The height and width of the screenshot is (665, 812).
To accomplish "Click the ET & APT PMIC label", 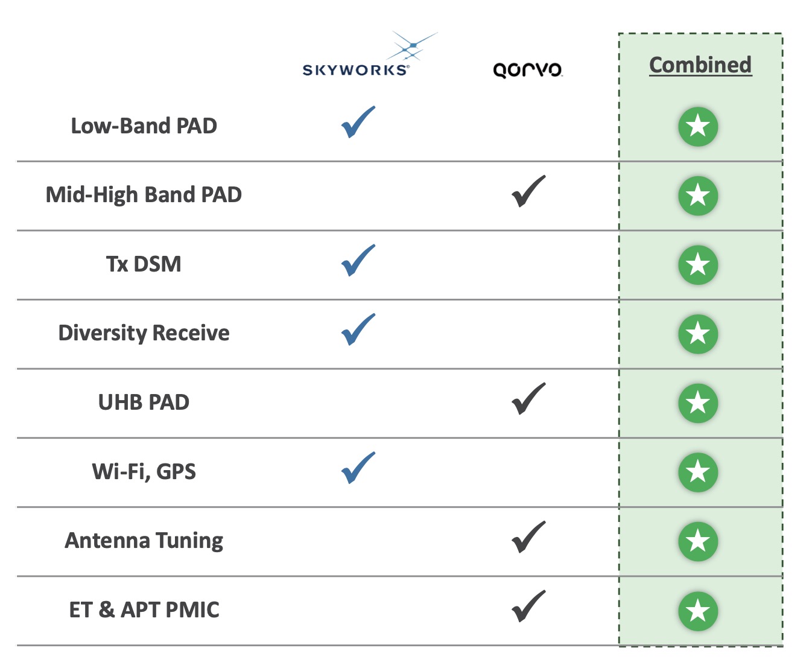I will coord(144,609).
